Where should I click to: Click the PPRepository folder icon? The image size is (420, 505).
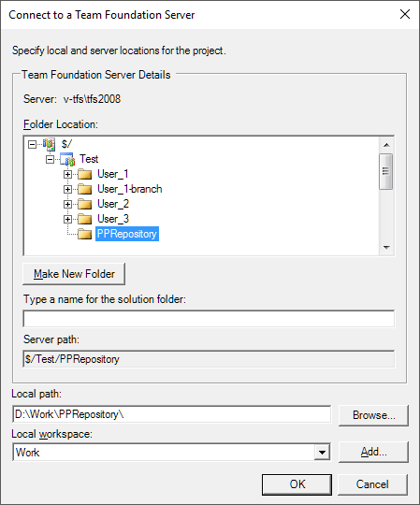pos(85,234)
